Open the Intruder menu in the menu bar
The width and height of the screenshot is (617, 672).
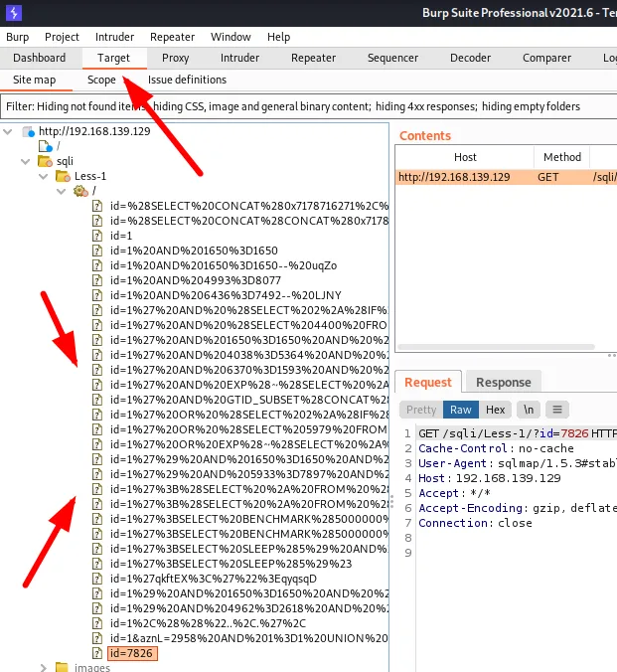point(114,37)
